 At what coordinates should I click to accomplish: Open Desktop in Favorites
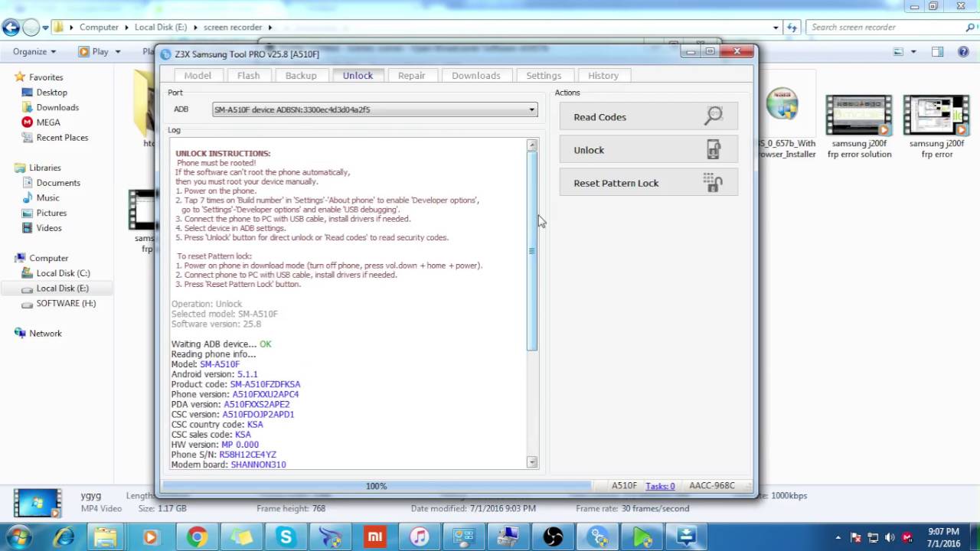[x=51, y=93]
